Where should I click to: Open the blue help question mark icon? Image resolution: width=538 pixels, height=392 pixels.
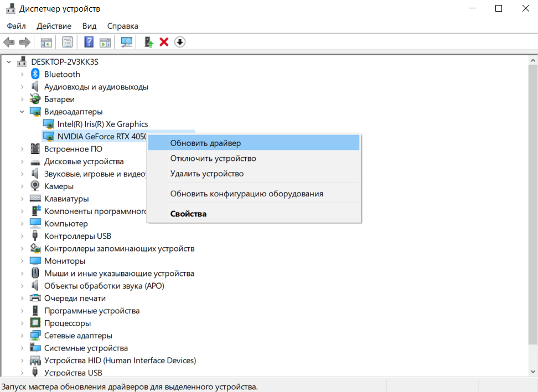click(89, 42)
